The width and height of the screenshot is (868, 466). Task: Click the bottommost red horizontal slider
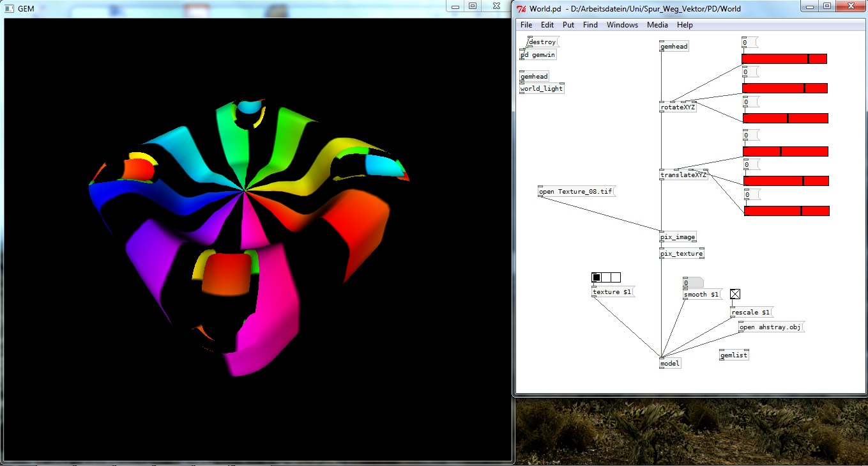(x=786, y=211)
